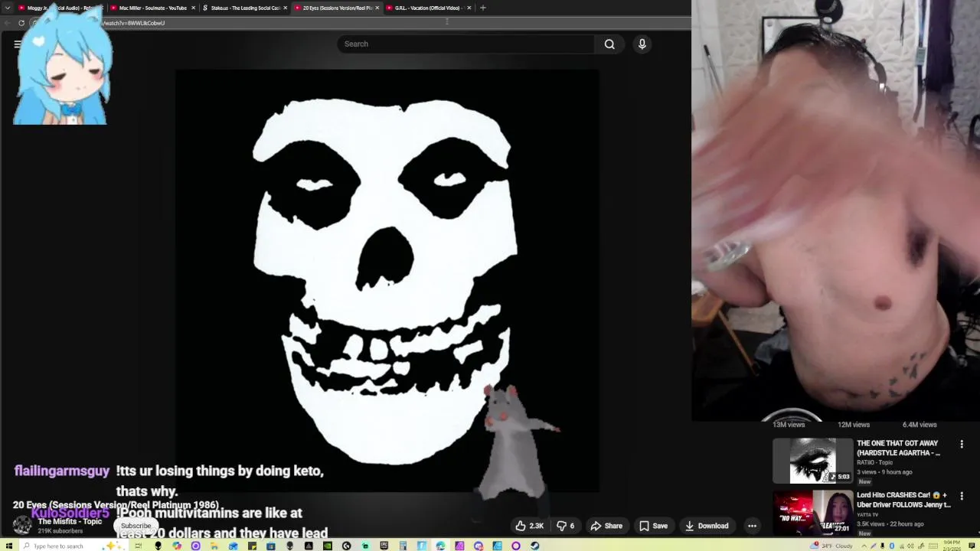Click the YouTube search magnifier button

609,44
